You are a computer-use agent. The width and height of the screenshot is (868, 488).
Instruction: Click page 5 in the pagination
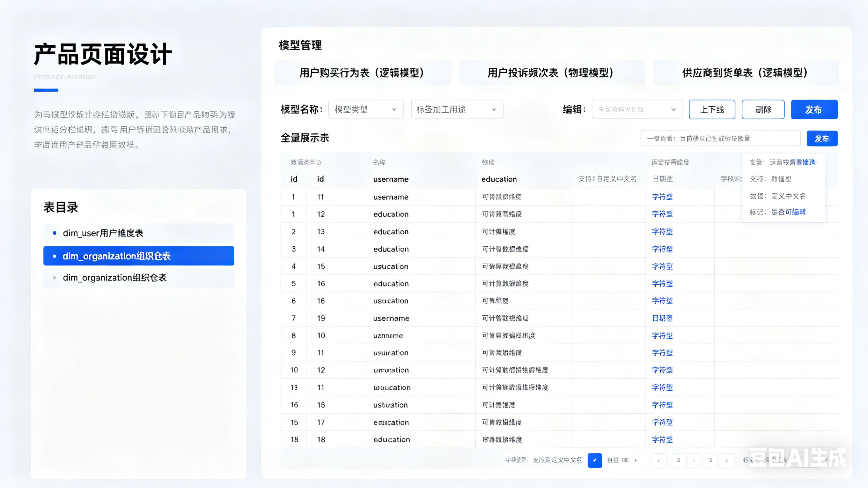678,460
